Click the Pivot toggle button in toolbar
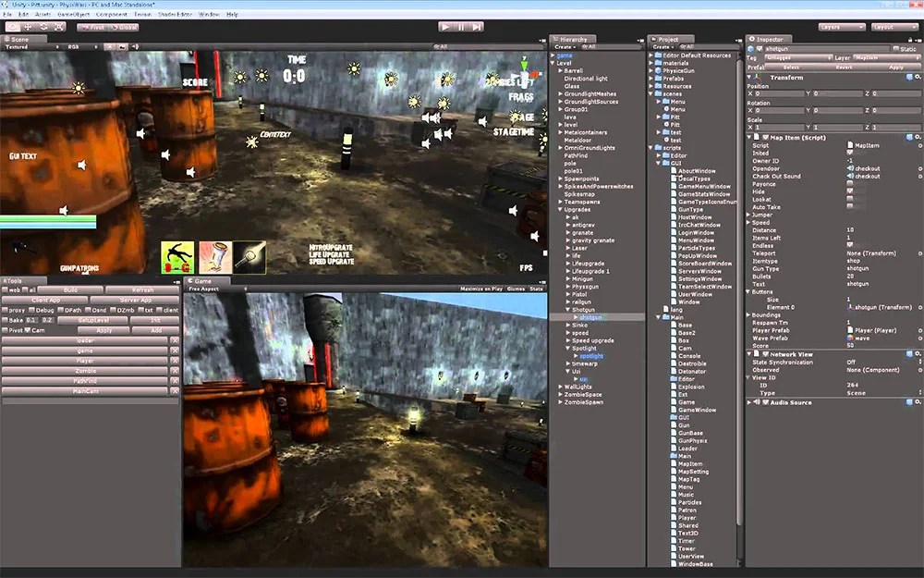Viewport: 924px width, 578px height. tap(91, 27)
